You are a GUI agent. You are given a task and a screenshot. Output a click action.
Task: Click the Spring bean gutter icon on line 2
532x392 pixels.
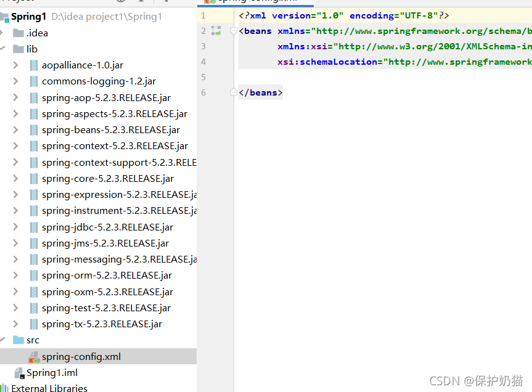click(x=216, y=31)
